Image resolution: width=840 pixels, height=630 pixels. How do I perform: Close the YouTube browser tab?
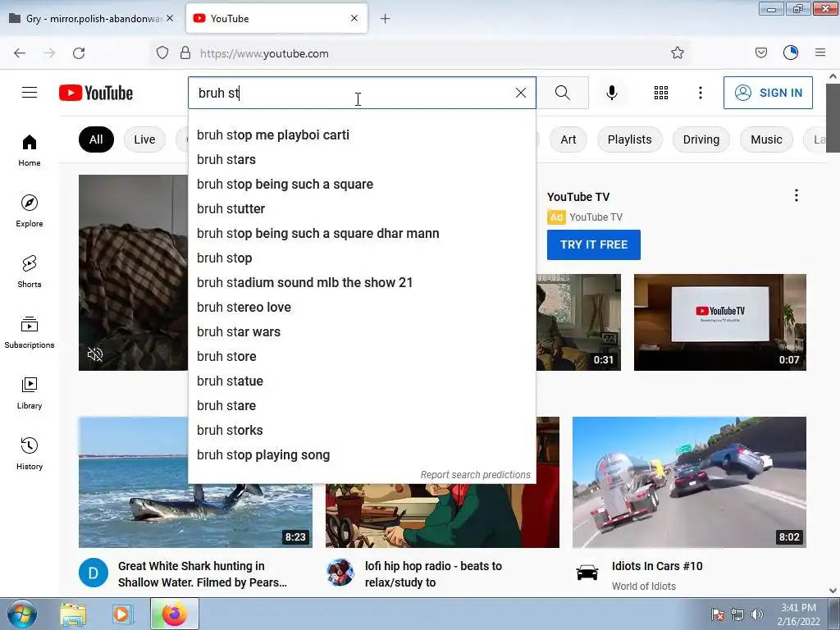click(x=354, y=18)
